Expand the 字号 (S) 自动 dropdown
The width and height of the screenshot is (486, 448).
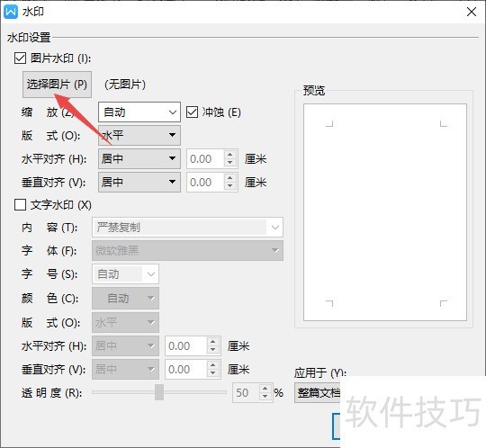coord(125,273)
